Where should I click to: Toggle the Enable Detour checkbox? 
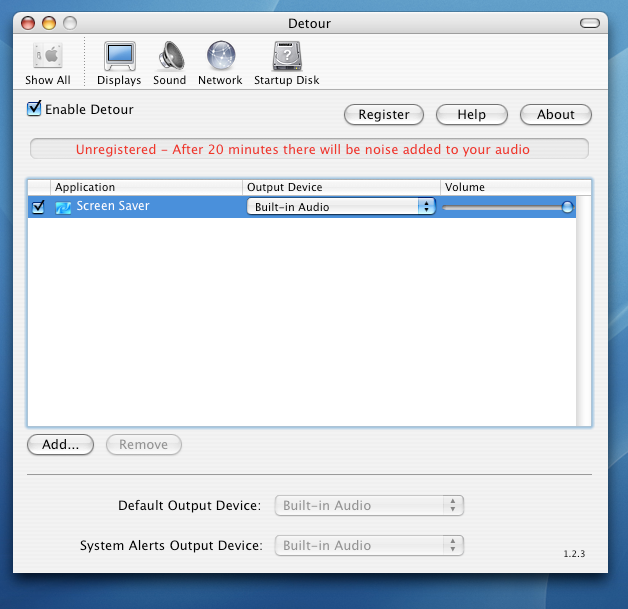coord(34,109)
